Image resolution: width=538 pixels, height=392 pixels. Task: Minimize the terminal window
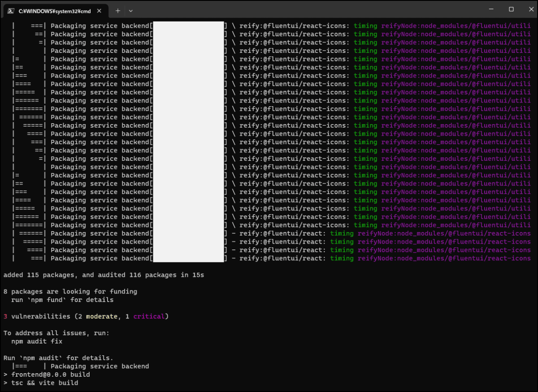(x=490, y=9)
